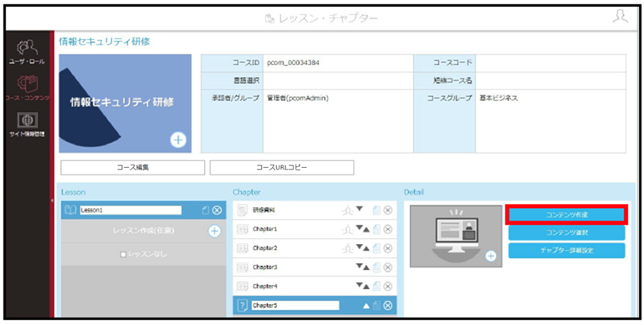Toggle the レッスンなし checkbox
This screenshot has width=644, height=325.
coord(123,255)
